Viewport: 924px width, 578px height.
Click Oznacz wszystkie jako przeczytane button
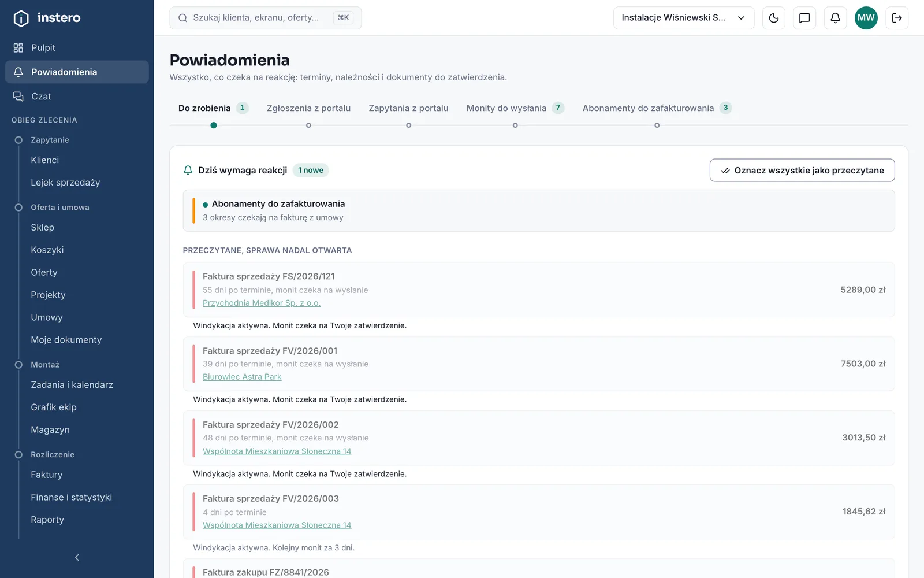click(x=802, y=170)
